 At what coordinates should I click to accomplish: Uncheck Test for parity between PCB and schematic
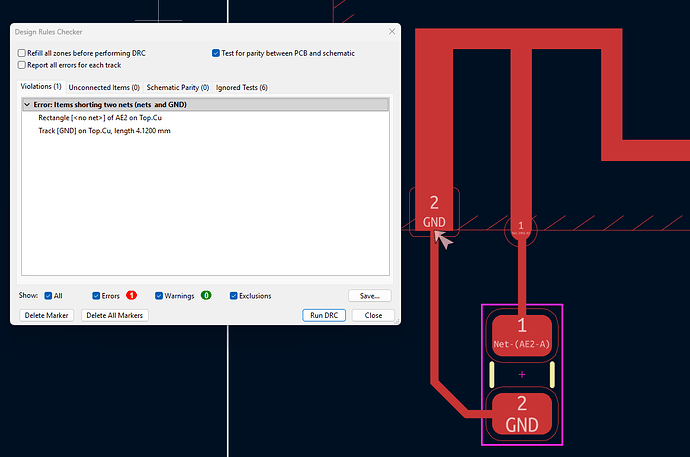216,52
